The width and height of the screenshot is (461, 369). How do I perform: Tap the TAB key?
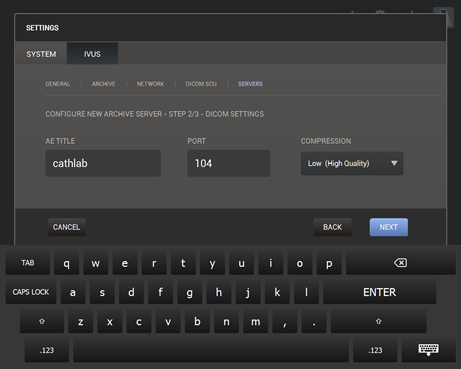(28, 263)
